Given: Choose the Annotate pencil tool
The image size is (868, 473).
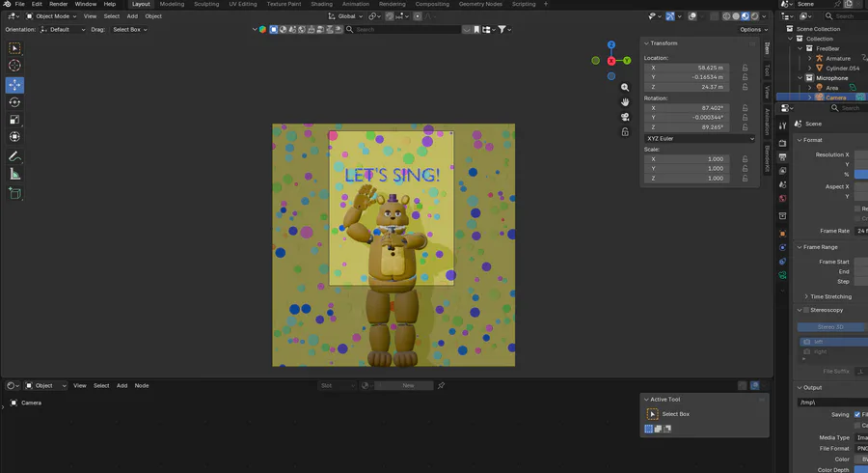Looking at the screenshot, I should coord(14,156).
